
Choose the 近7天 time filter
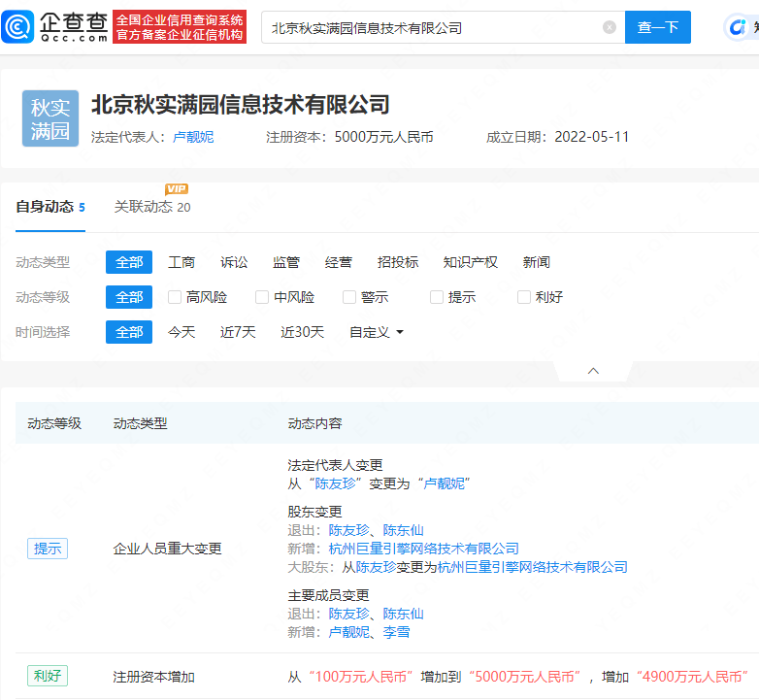pos(238,332)
